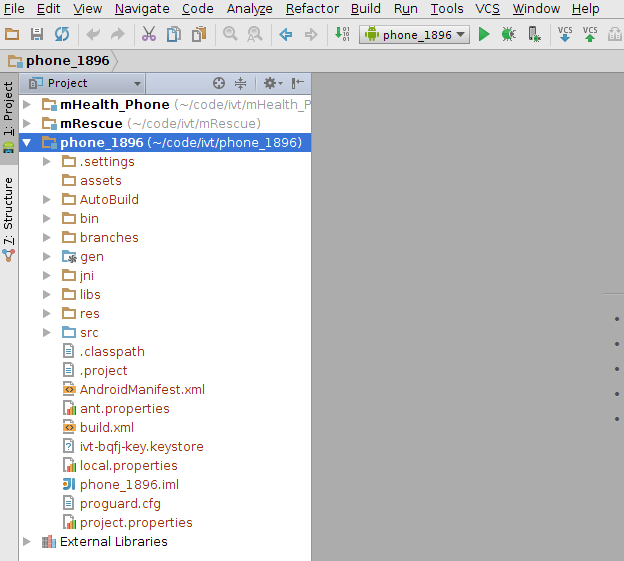
Task: Click VCS Update Project icon
Action: [565, 35]
